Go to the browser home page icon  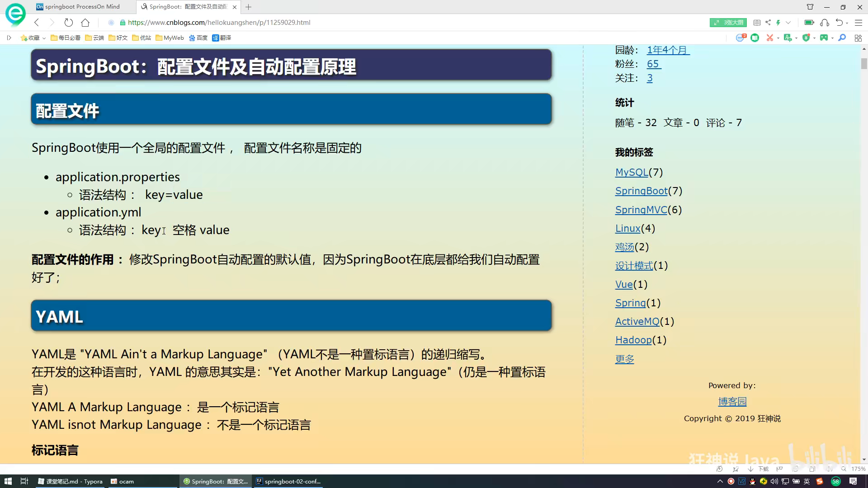tap(85, 23)
